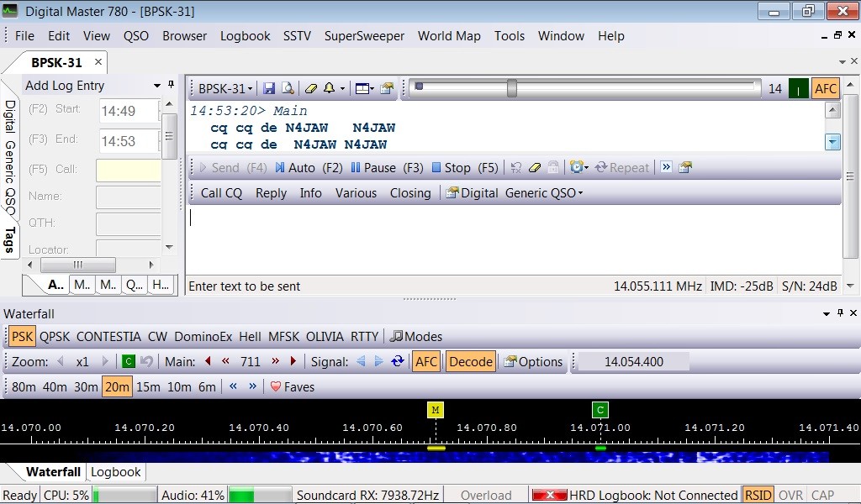861x504 pixels.
Task: Expand more send toolbar commands chevron
Action: pyautogui.click(x=666, y=167)
